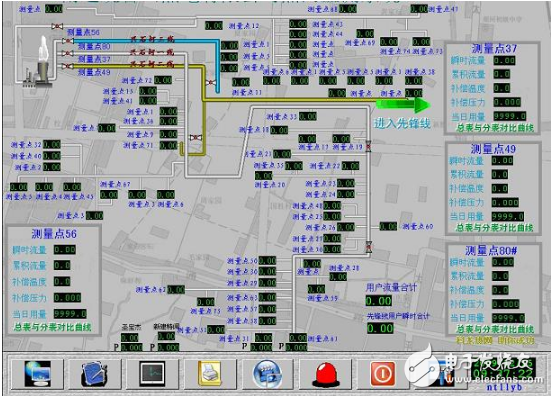Click the factory plant icon at upper left

click(x=39, y=61)
